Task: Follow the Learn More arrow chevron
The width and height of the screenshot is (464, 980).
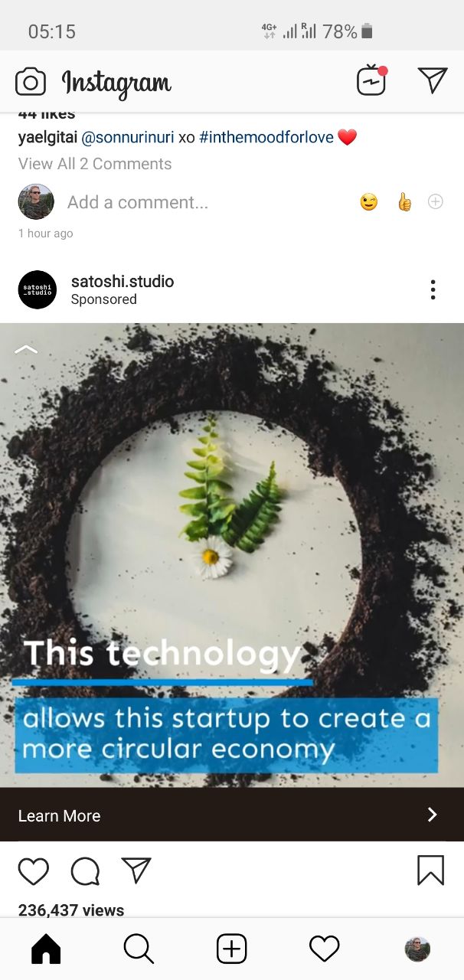Action: point(433,815)
